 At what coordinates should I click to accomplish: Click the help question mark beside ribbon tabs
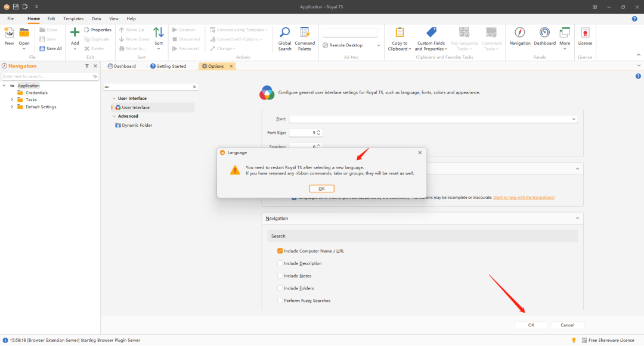[x=634, y=19]
